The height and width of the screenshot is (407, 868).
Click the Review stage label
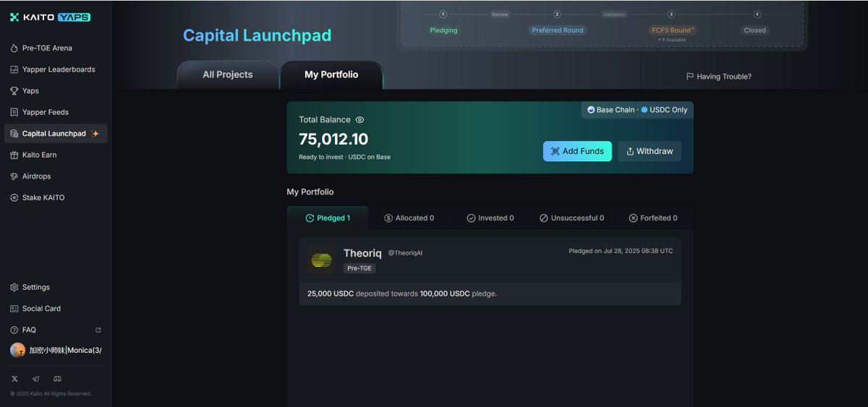(500, 14)
